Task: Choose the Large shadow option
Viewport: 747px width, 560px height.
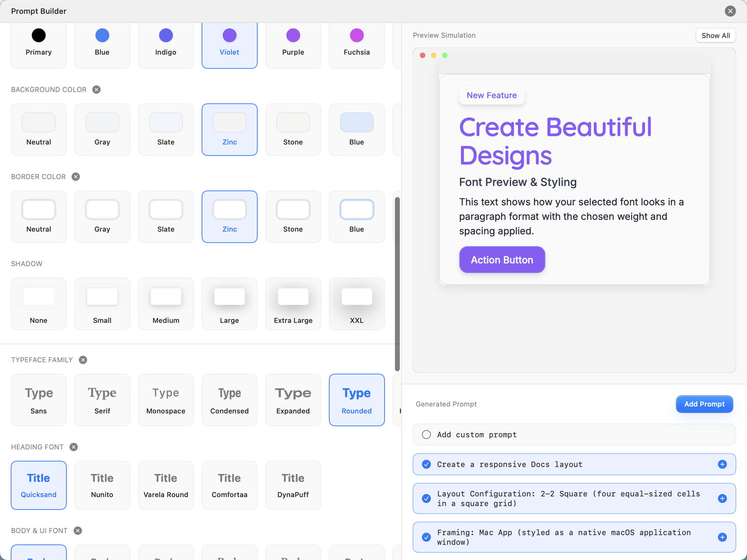Action: (230, 304)
